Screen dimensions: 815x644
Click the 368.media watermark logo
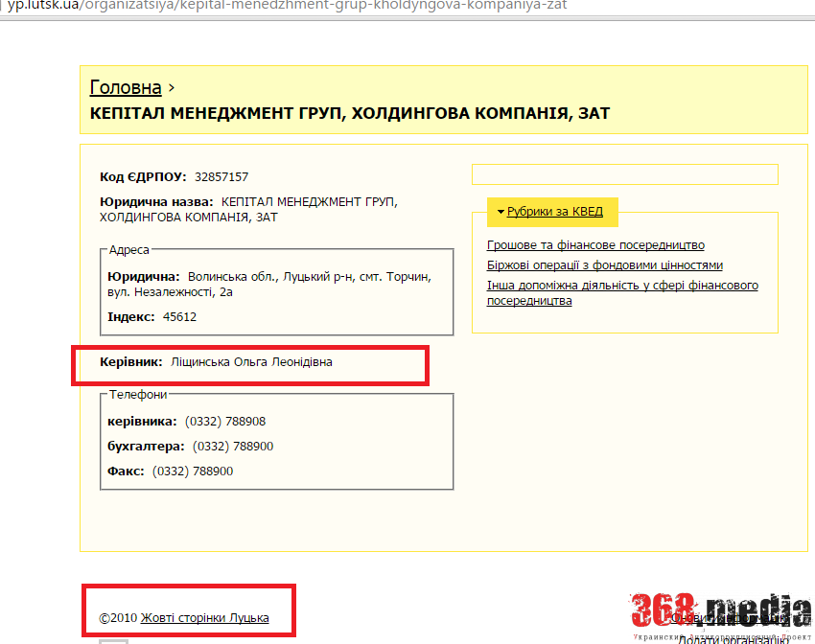pos(719,610)
